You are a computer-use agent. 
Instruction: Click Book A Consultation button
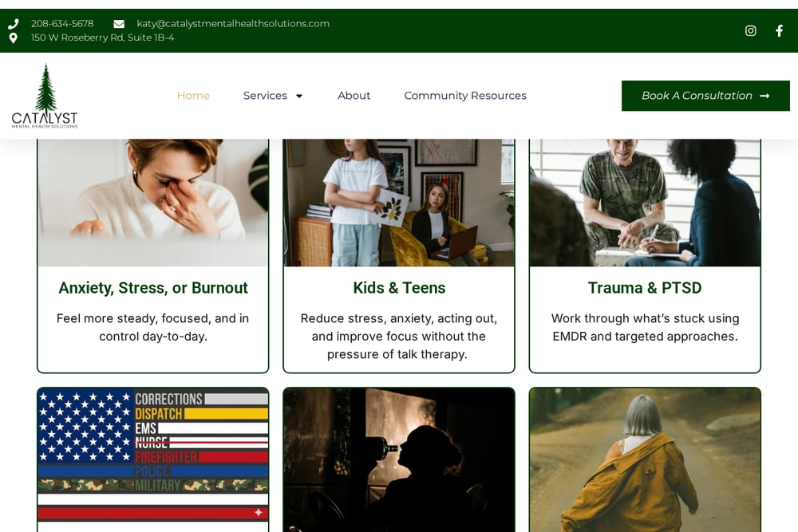coord(705,96)
